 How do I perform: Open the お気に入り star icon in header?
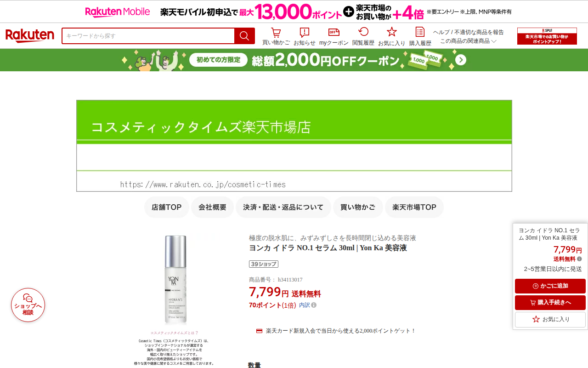point(391,32)
